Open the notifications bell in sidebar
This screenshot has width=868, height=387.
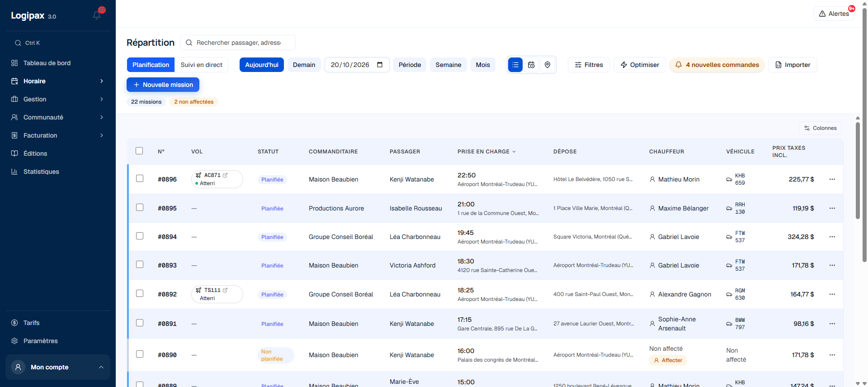97,15
